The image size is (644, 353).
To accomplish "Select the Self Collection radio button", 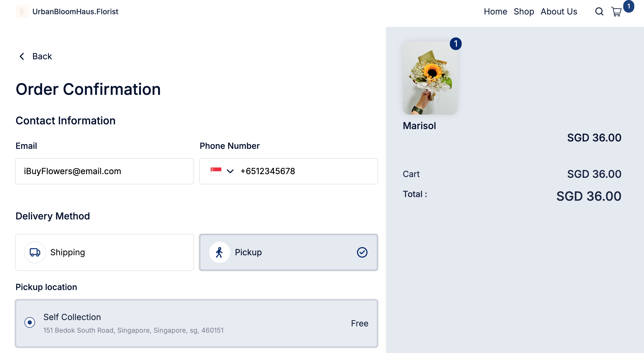I will 30,322.
